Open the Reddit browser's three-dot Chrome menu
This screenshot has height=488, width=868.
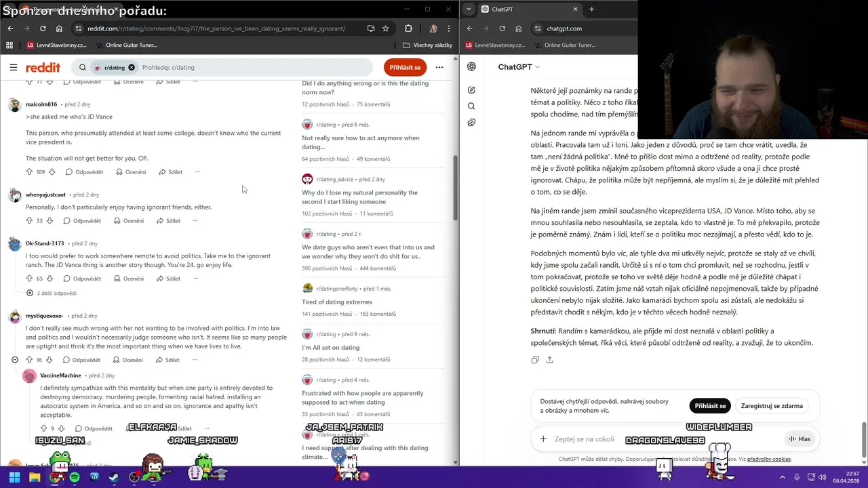448,28
